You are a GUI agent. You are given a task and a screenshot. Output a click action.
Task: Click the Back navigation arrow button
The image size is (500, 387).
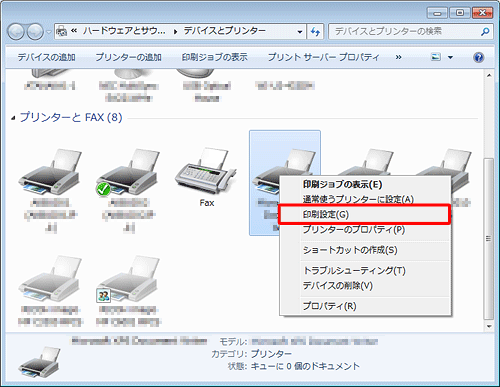16,32
